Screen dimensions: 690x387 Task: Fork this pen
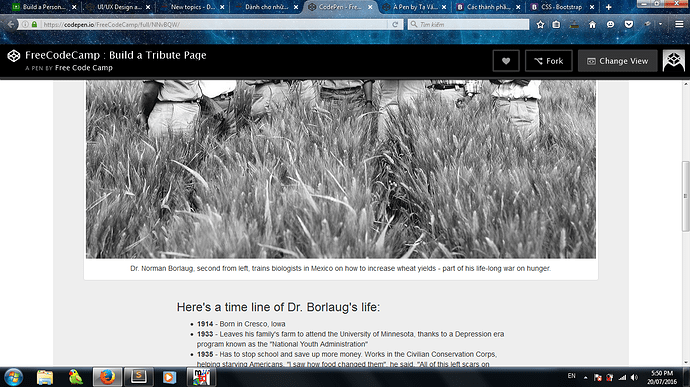pos(548,61)
